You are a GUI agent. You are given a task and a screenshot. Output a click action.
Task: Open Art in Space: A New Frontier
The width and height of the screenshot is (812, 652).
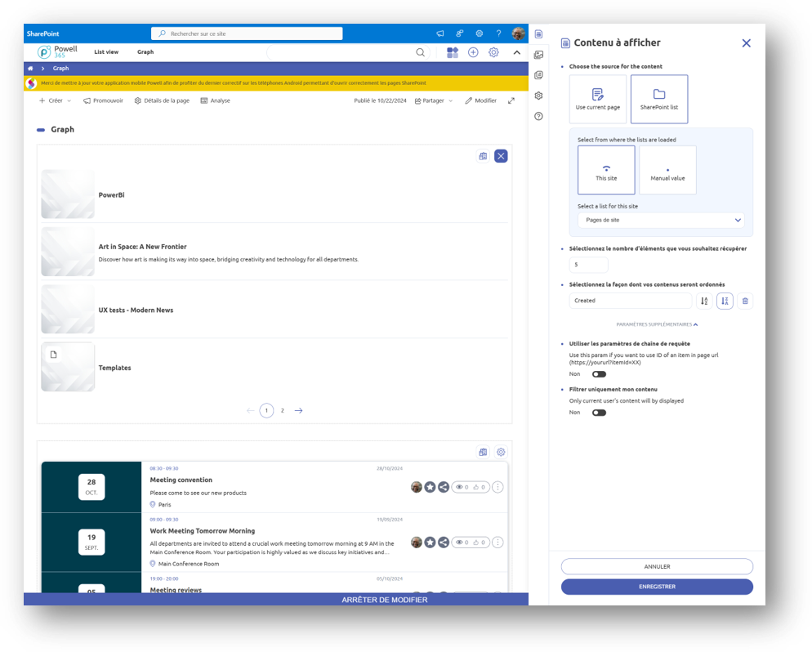(142, 247)
